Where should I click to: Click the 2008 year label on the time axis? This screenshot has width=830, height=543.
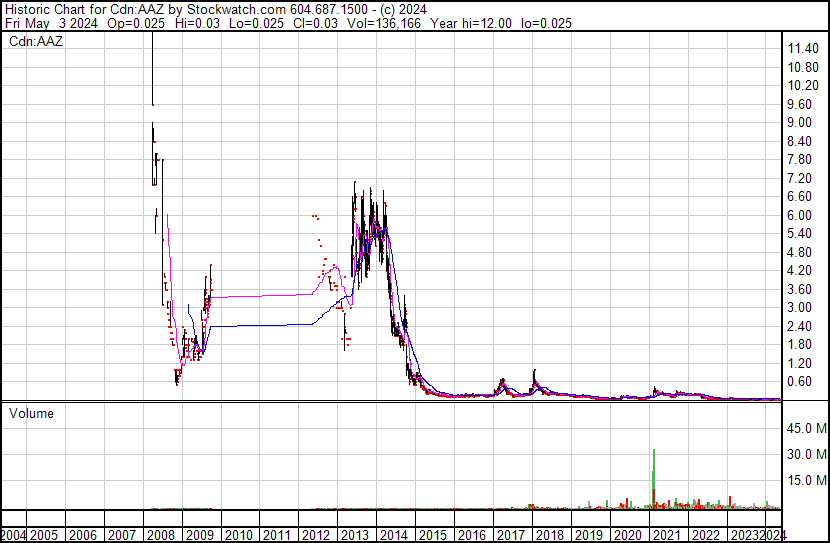161,535
